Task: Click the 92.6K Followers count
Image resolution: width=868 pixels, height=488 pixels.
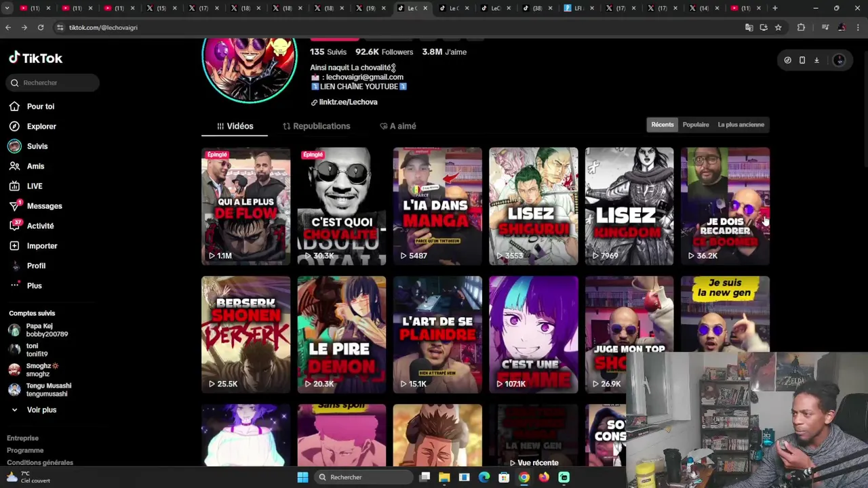Action: pos(384,52)
